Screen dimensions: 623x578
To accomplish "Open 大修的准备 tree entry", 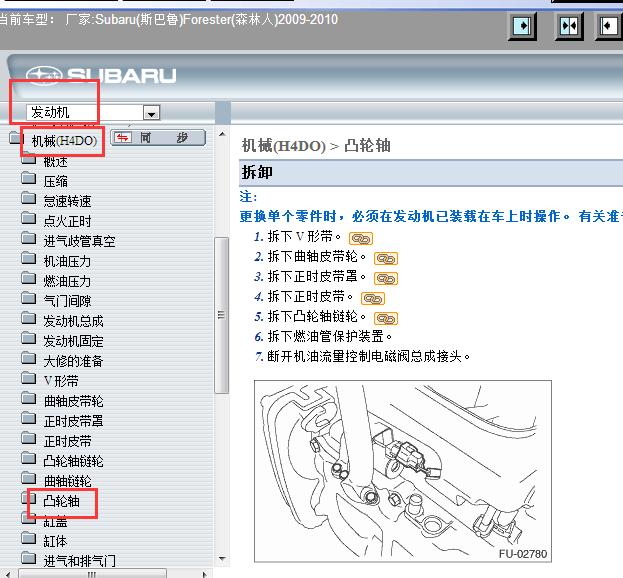I will (x=74, y=361).
